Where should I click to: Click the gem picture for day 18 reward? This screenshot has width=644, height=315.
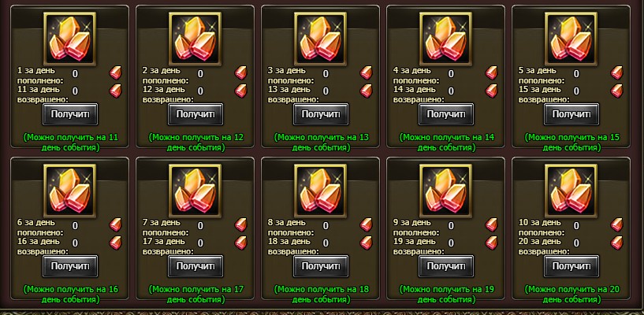click(x=320, y=191)
